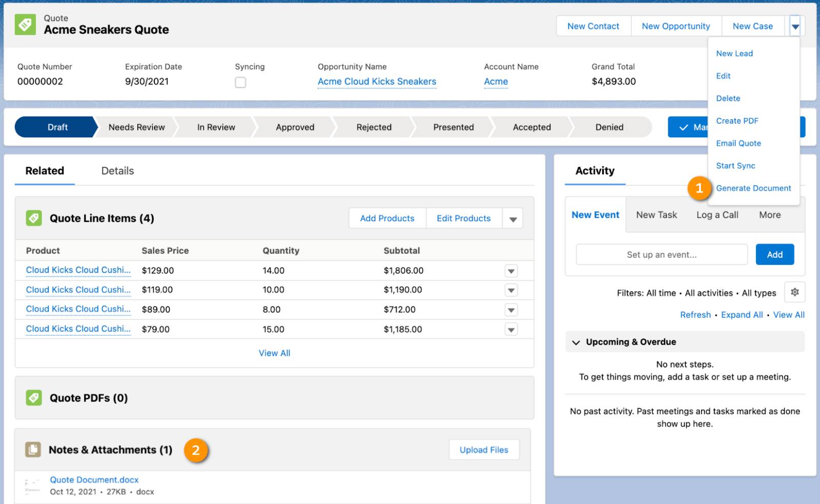Click the blue Add event button

tap(774, 255)
